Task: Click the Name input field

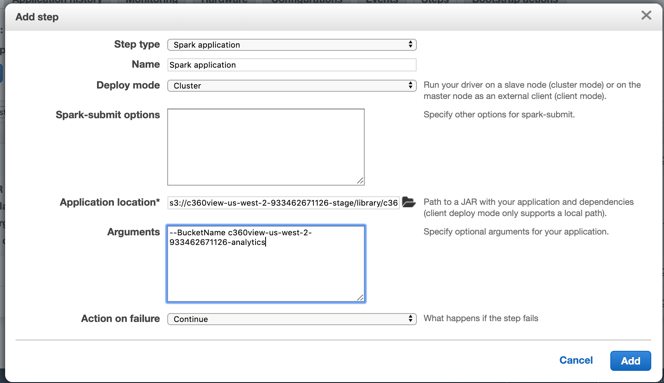Action: 292,65
